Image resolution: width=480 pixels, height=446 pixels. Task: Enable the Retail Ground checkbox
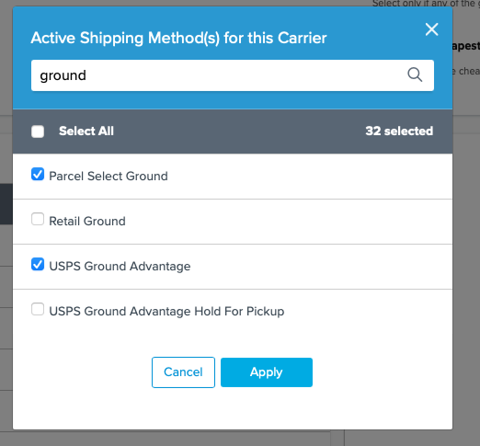click(38, 219)
